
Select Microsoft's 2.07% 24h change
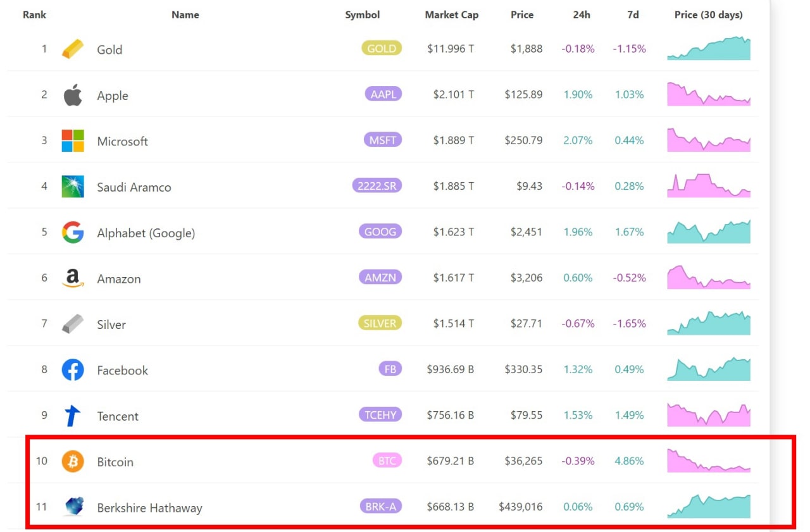coord(578,140)
